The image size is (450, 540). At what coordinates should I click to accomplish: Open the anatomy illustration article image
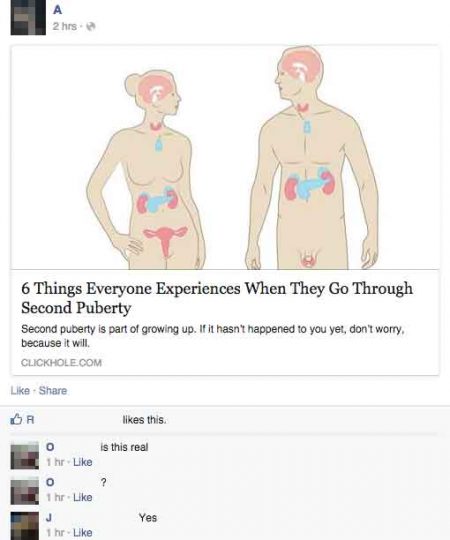(226, 157)
